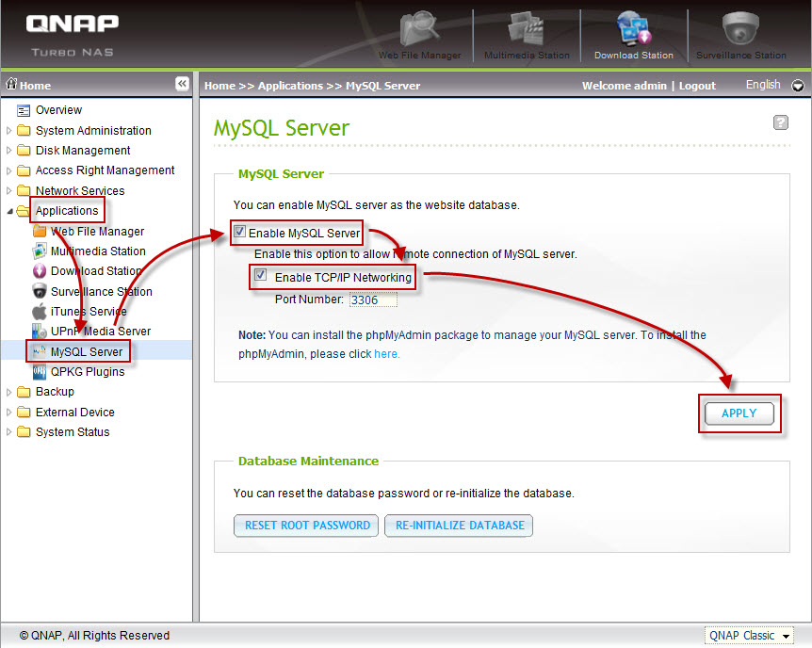Expand the System Status tree node
This screenshot has width=812, height=648.
tap(8, 432)
